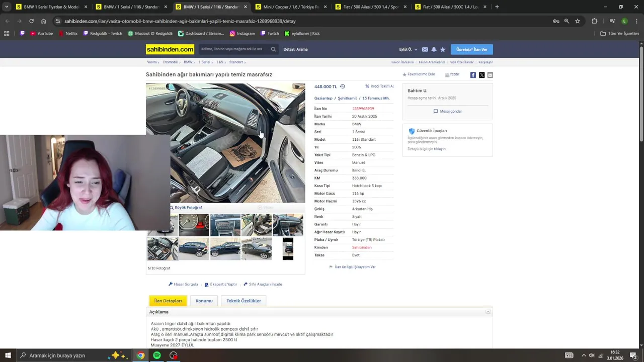Switch to the Teknik Özellikler tab
This screenshot has height=362, width=644.
pyautogui.click(x=244, y=301)
